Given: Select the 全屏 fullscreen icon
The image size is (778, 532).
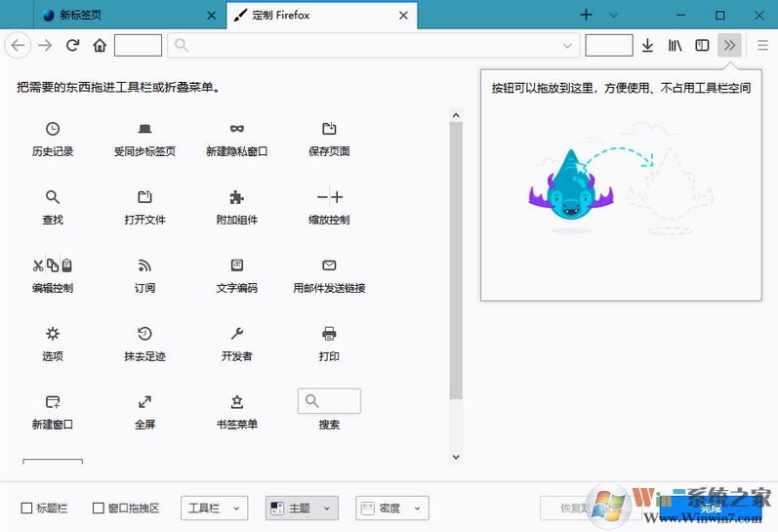Looking at the screenshot, I should 144,401.
